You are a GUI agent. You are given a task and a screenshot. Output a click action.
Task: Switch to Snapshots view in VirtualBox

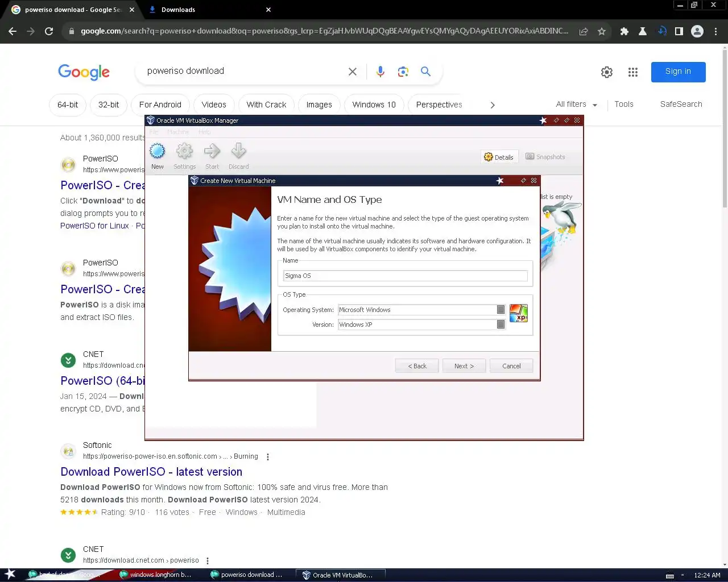coord(545,157)
